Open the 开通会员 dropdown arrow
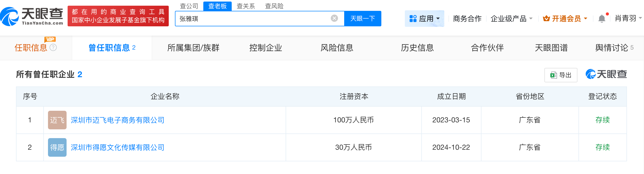 click(586, 19)
